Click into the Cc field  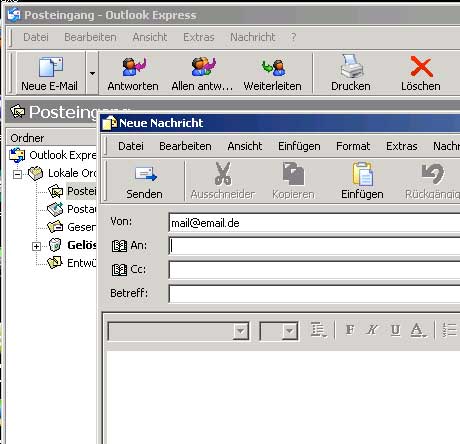click(314, 270)
